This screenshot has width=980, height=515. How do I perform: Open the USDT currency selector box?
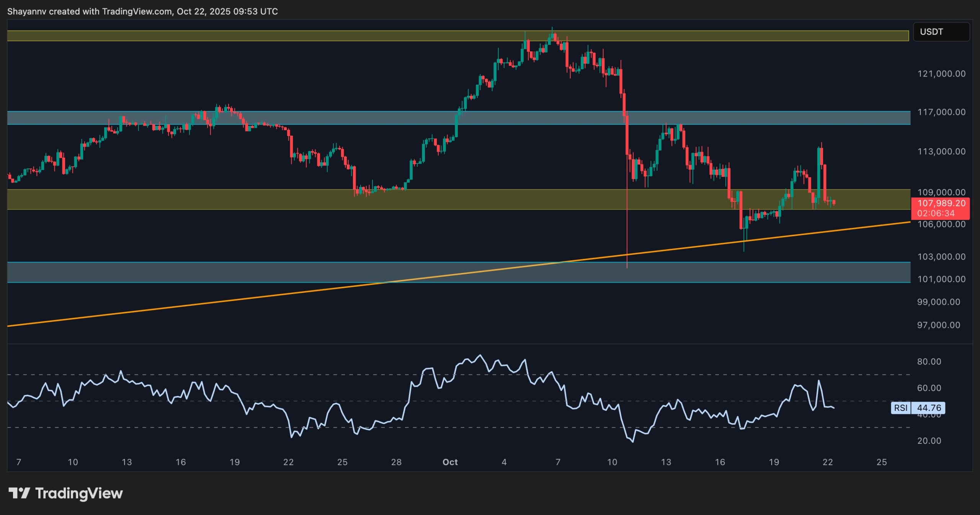pos(941,32)
